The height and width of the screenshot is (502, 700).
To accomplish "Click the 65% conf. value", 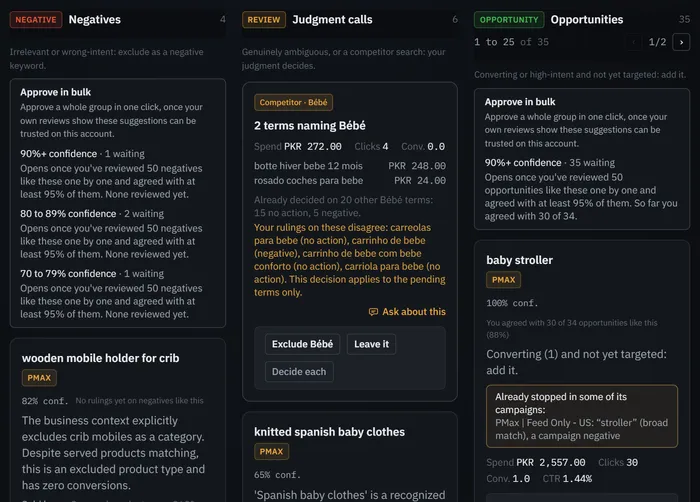I will click(277, 475).
